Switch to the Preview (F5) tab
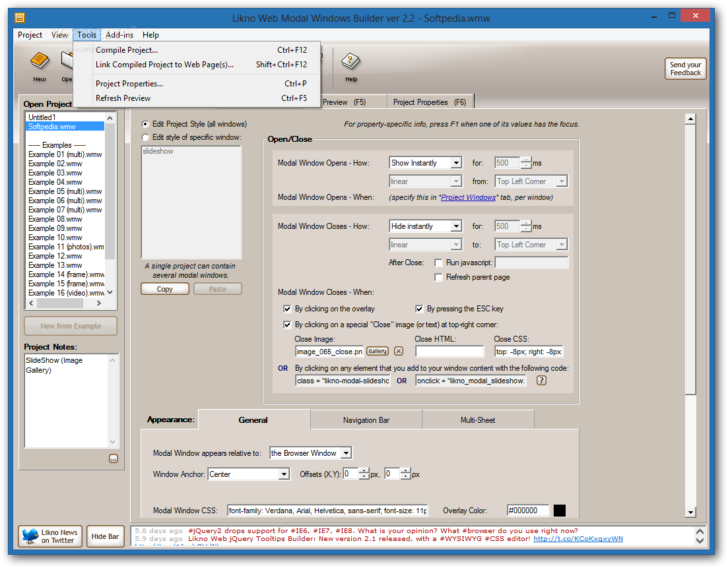The height and width of the screenshot is (568, 728). 344,102
